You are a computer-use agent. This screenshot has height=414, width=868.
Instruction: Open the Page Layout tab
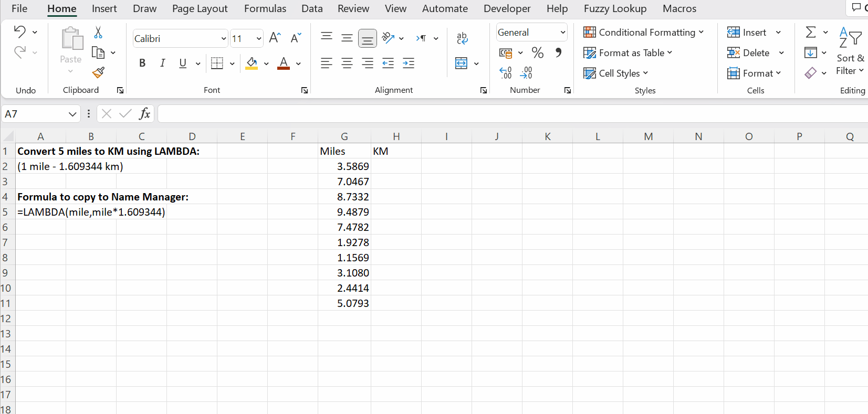[200, 9]
